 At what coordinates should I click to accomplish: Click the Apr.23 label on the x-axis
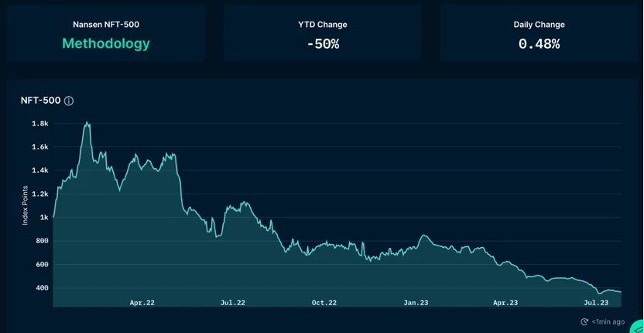(505, 303)
